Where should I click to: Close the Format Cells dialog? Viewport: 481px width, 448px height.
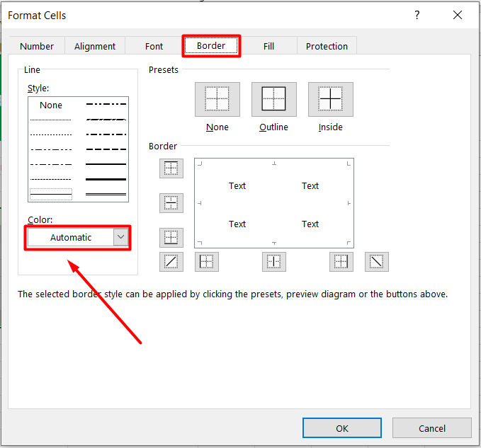coord(458,15)
